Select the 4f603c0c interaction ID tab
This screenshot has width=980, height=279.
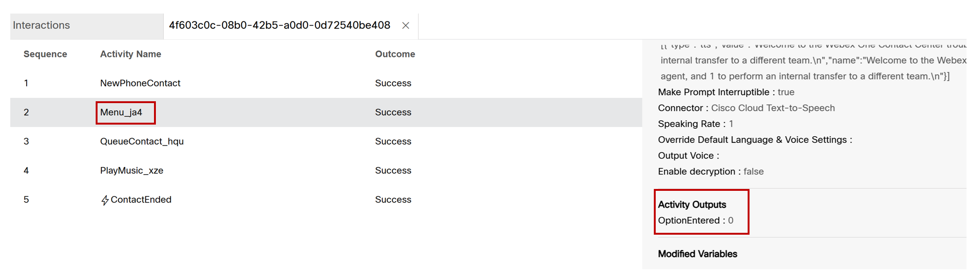[279, 25]
